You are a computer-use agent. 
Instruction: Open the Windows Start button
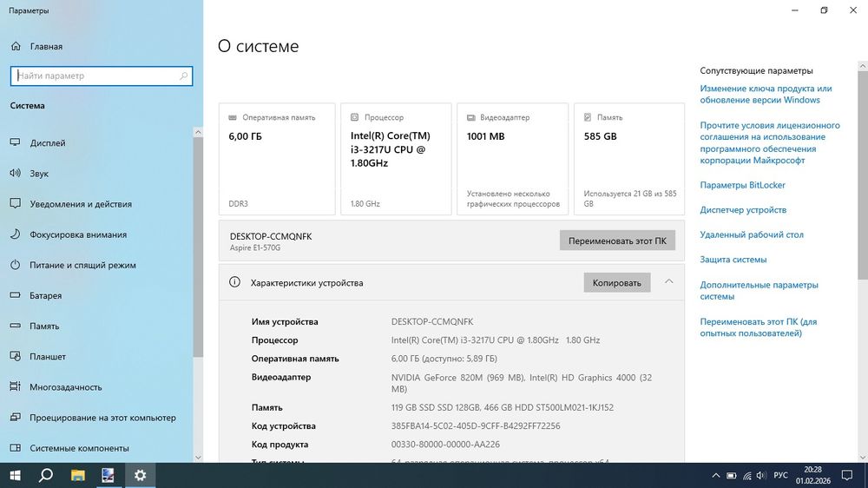pyautogui.click(x=15, y=475)
